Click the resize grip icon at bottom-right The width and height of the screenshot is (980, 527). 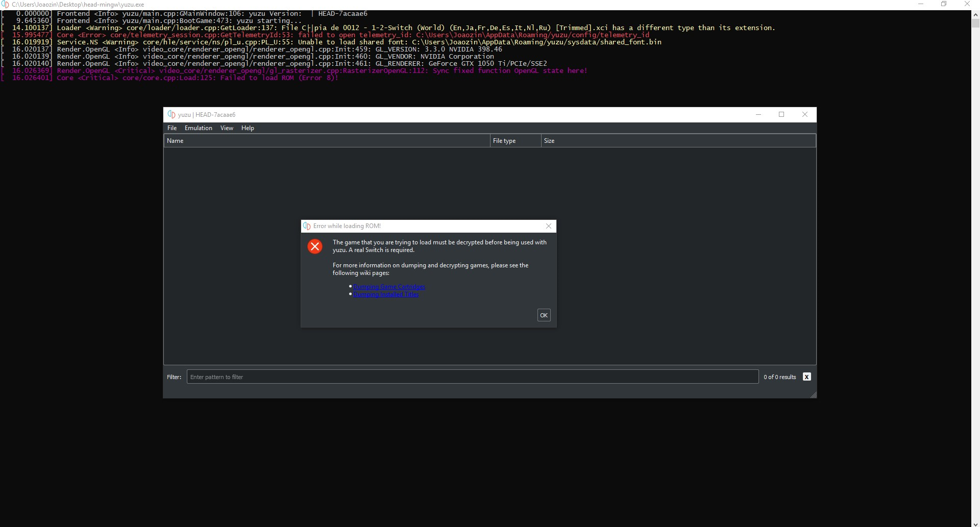click(x=814, y=395)
